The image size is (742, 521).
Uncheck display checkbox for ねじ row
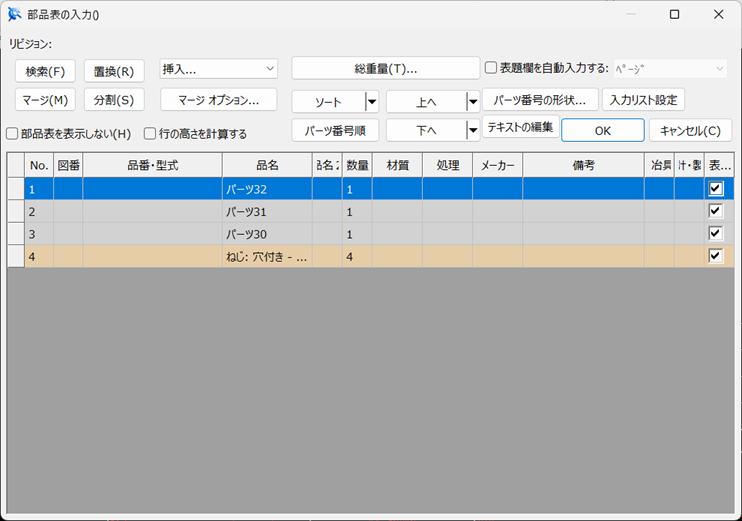716,256
